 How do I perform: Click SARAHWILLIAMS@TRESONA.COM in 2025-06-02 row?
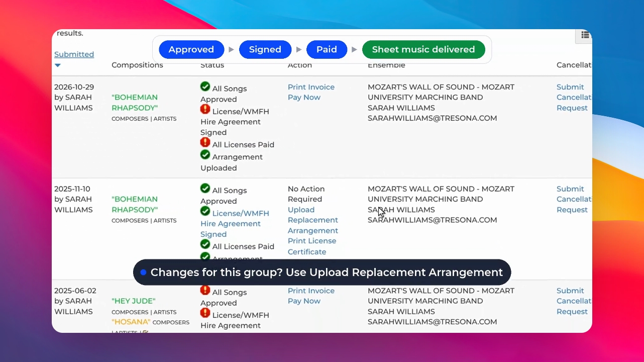(432, 322)
